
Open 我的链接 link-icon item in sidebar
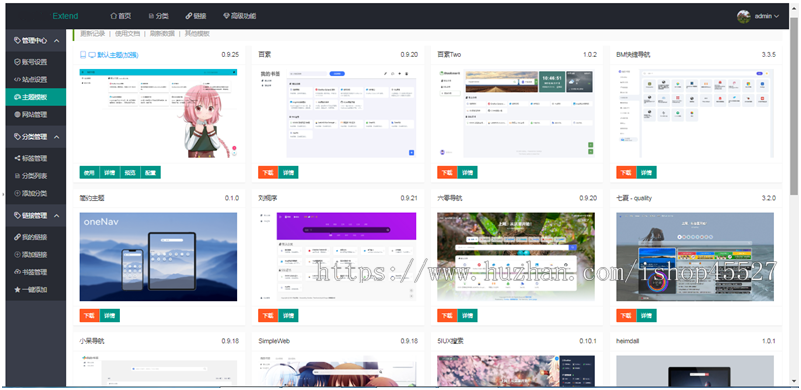[36, 237]
